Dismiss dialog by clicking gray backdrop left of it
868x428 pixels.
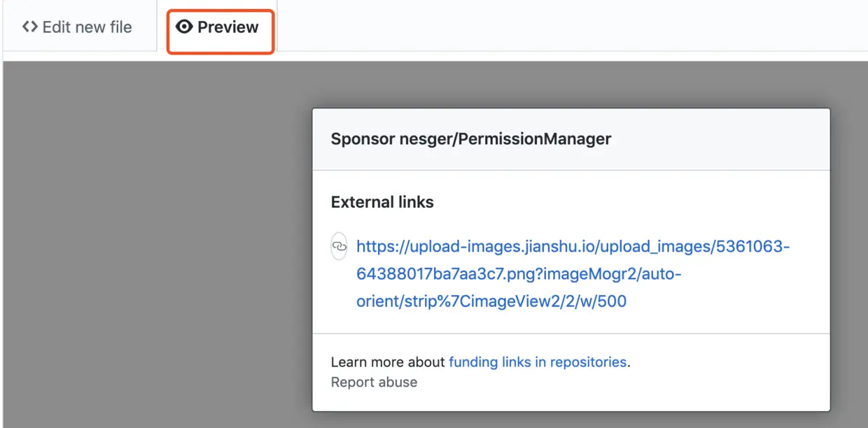pos(154,245)
